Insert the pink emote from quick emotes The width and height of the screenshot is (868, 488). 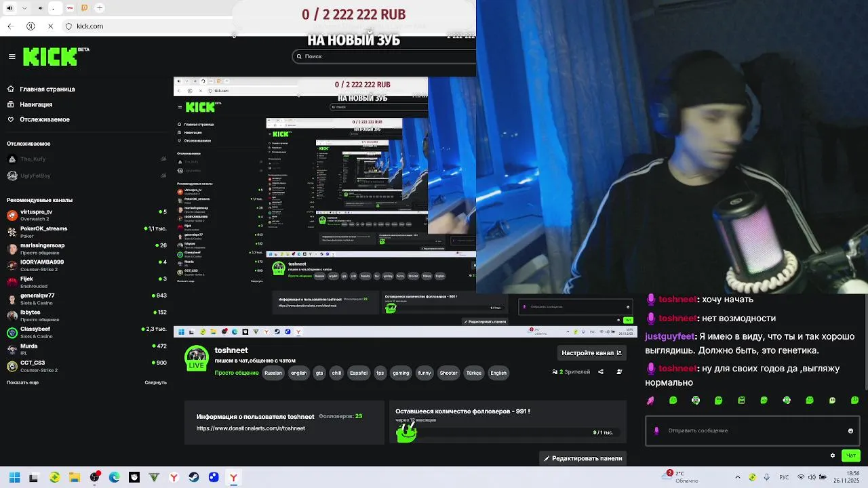point(650,400)
